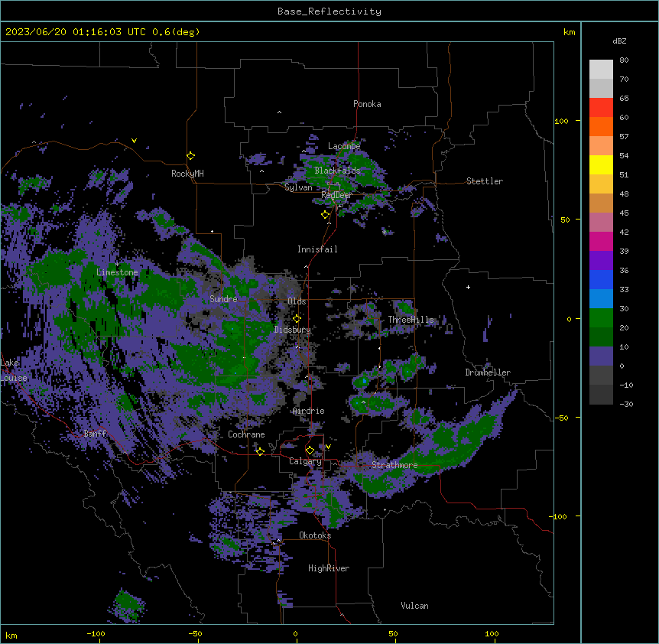
Task: Click the Banff town label
Action: coord(95,434)
